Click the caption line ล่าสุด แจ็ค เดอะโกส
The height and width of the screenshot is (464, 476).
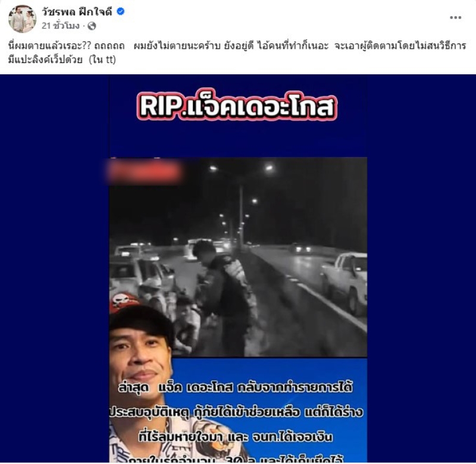point(235,387)
